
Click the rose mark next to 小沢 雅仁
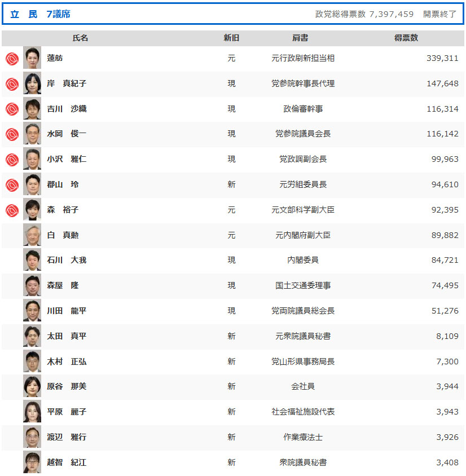click(12, 160)
